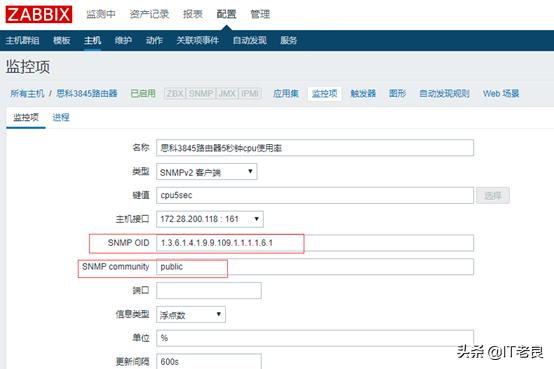Open the 自动发现规则 link

click(x=444, y=94)
